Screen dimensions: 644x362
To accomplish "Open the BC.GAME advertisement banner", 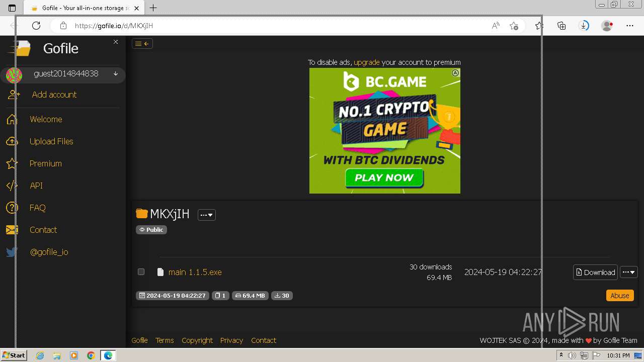I will coord(385,131).
